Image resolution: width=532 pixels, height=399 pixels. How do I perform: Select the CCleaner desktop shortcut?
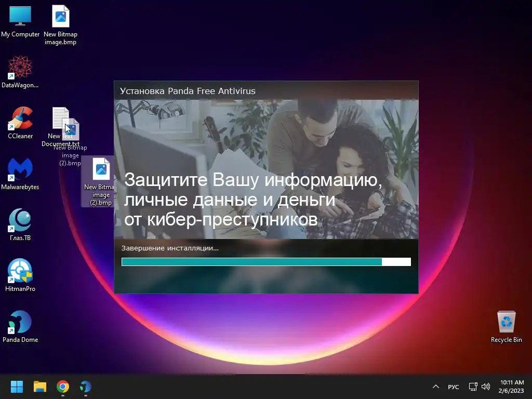pyautogui.click(x=20, y=123)
